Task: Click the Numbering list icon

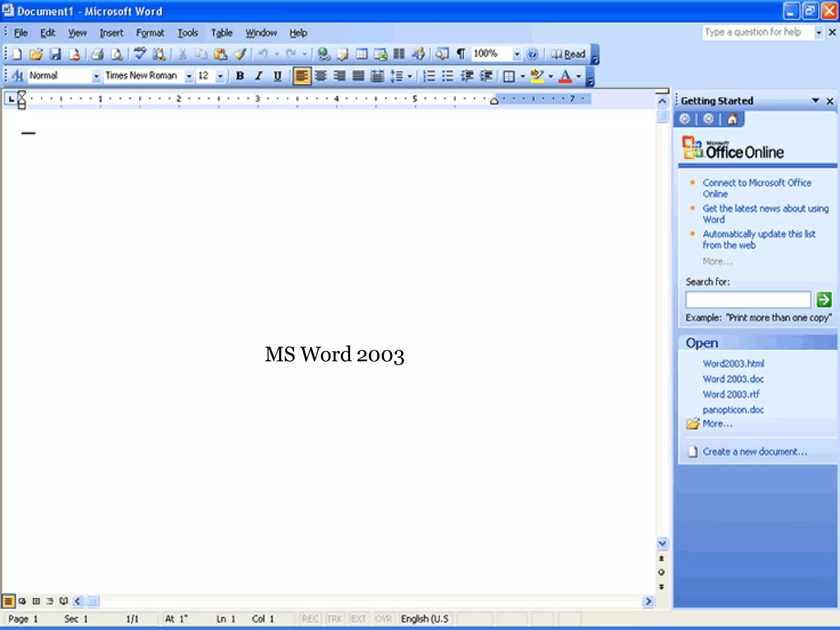Action: pyautogui.click(x=429, y=76)
